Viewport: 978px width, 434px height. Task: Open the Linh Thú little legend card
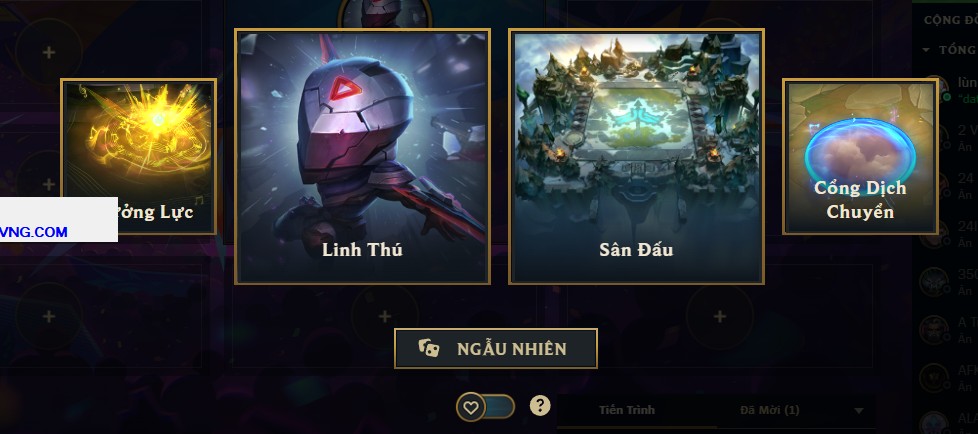point(362,157)
